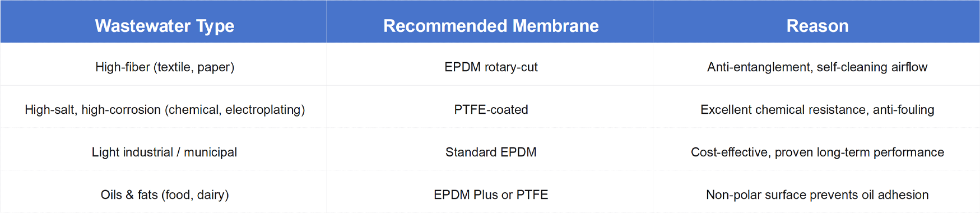
Task: Click the EPDM Plus or PTFE cell
Action: pos(490,192)
